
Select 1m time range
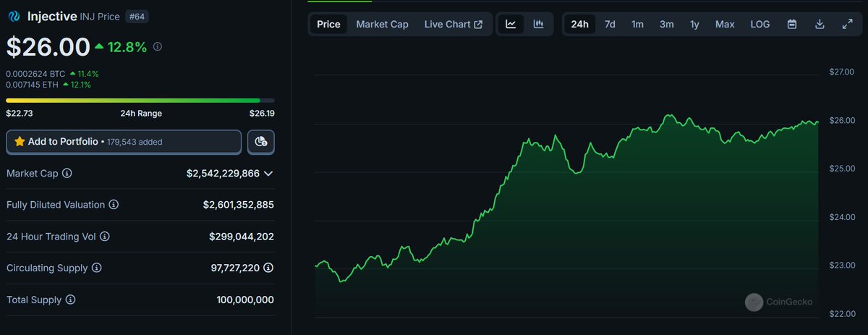click(x=637, y=24)
